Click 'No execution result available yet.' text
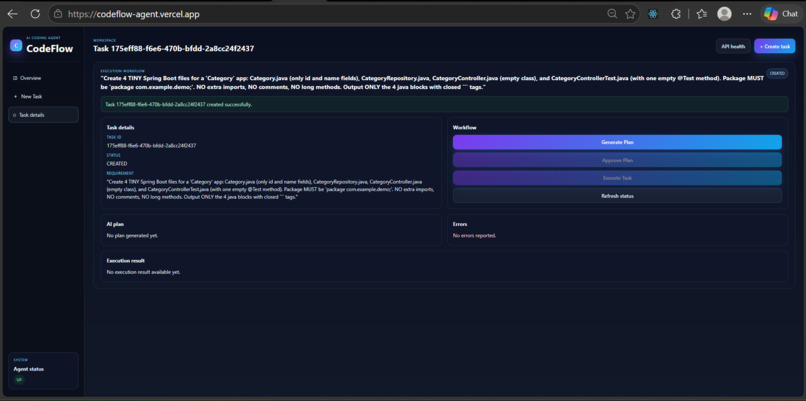Screen dimensions: 806x401 pos(143,272)
